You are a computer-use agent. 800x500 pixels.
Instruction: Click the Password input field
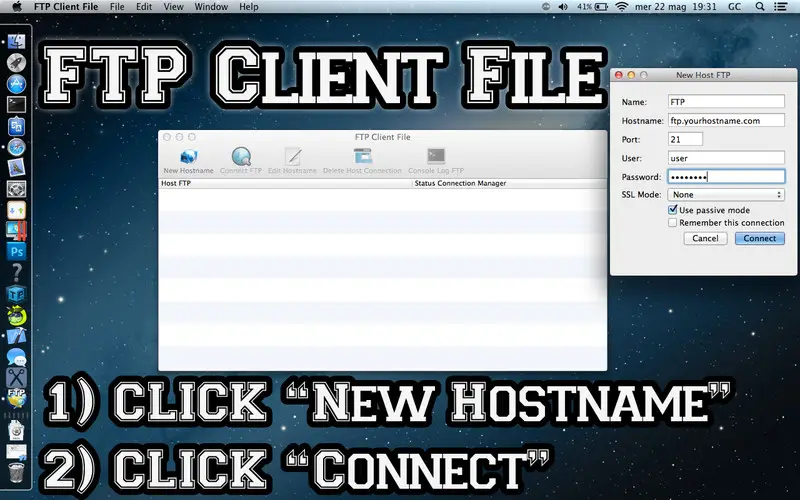pyautogui.click(x=726, y=177)
